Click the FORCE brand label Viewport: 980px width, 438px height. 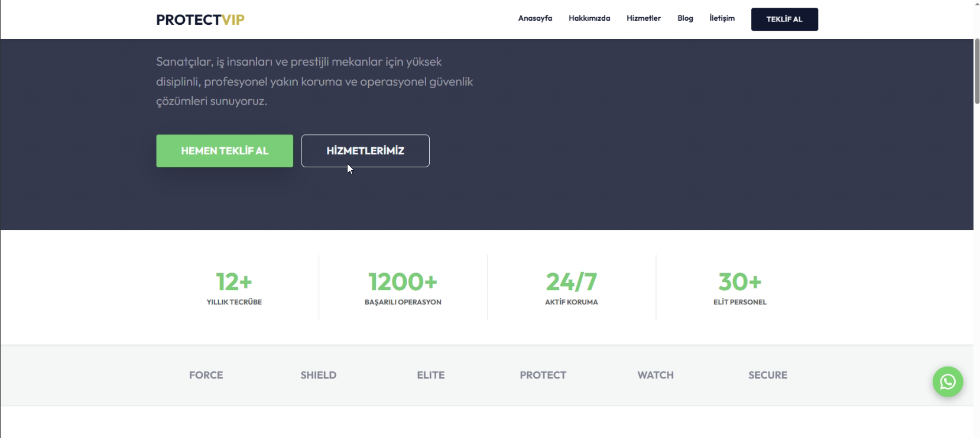pos(206,375)
